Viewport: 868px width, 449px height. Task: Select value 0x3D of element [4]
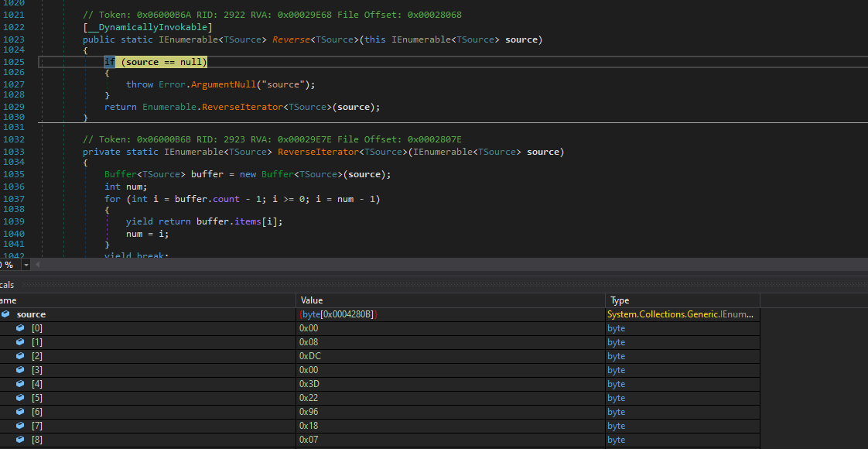310,384
